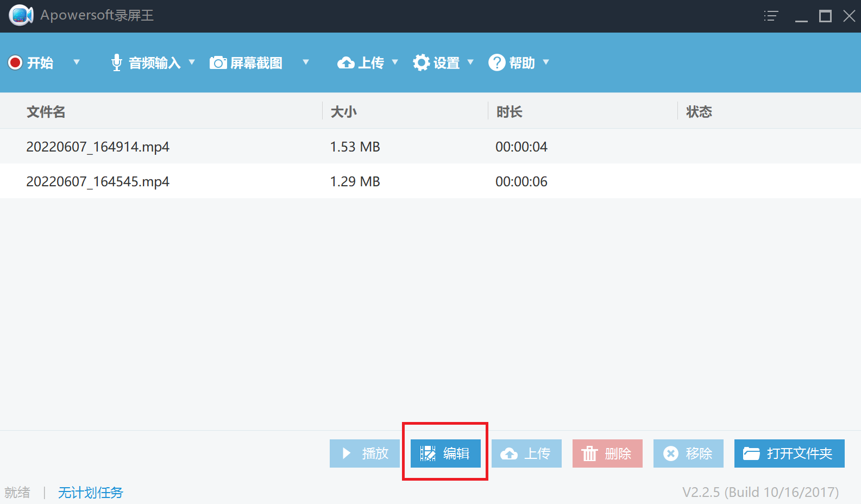Viewport: 861px width, 504px height.
Task: Click the 打开文件夹 open folder button
Action: [x=789, y=453]
